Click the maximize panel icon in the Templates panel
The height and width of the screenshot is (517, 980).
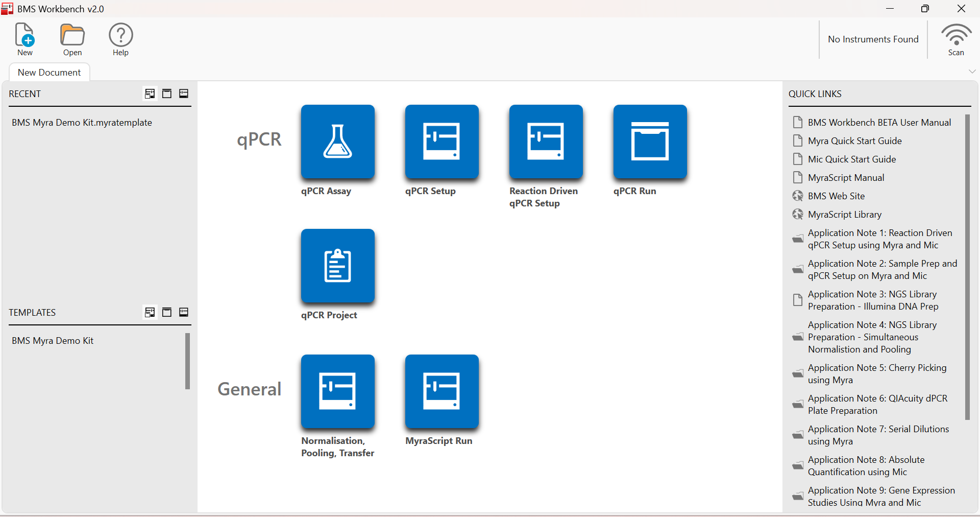[x=167, y=312]
